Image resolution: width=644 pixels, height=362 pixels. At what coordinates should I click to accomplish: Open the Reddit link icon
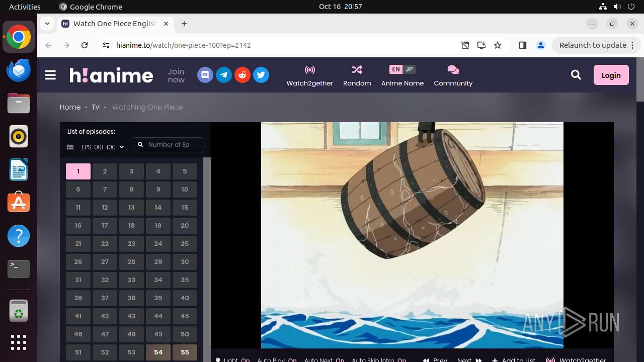click(x=243, y=75)
